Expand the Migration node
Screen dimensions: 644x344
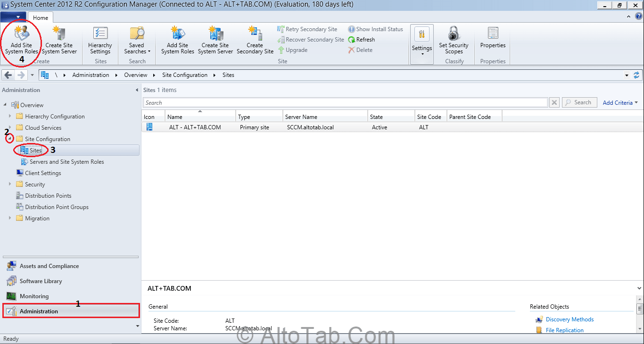coord(10,218)
